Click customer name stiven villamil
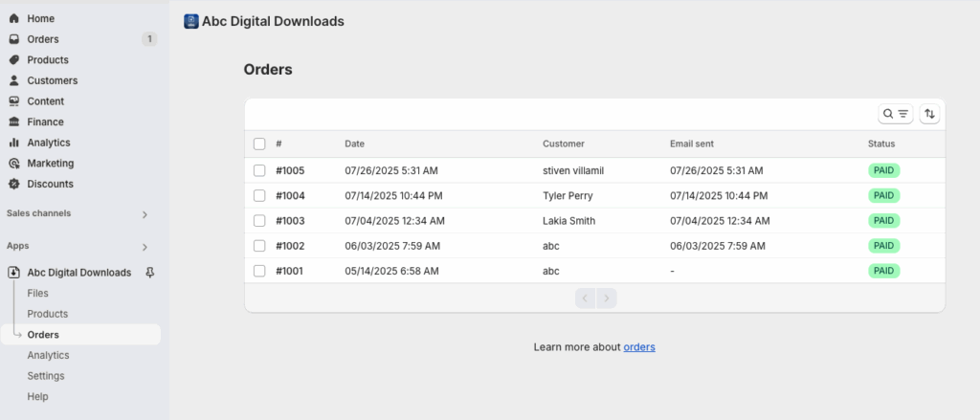 tap(573, 170)
